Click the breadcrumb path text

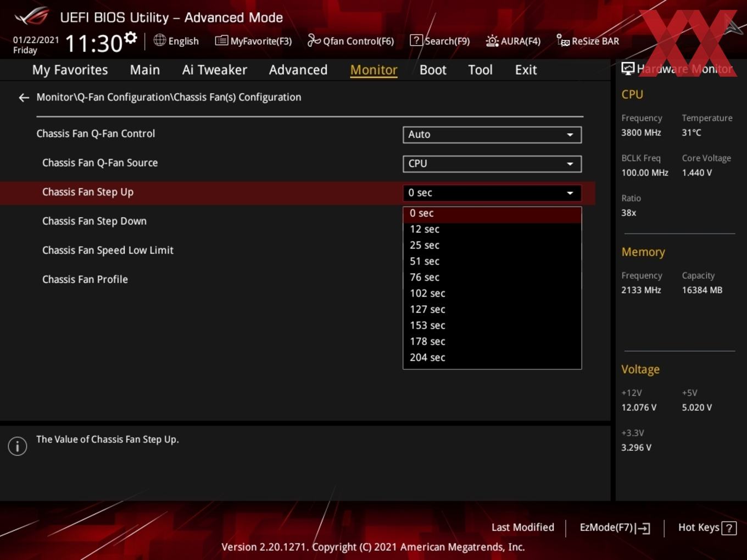pyautogui.click(x=169, y=97)
